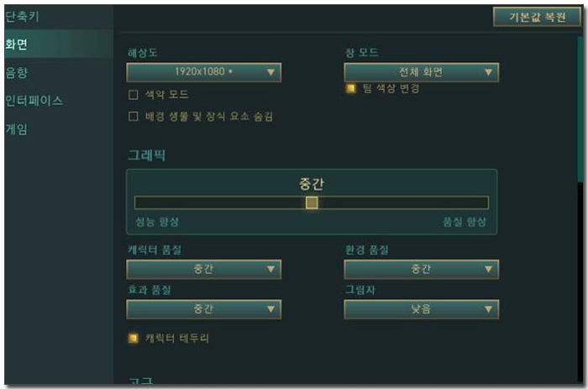The width and height of the screenshot is (588, 389).
Task: Check 배경 생물 및 장식 요소 숨김
Action: click(x=133, y=116)
